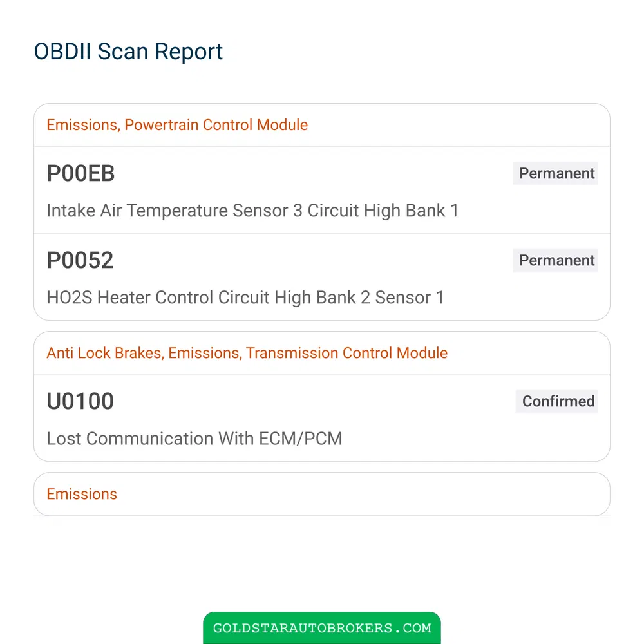Click the Permanent badge next to P0052
This screenshot has width=644, height=644.
click(555, 260)
